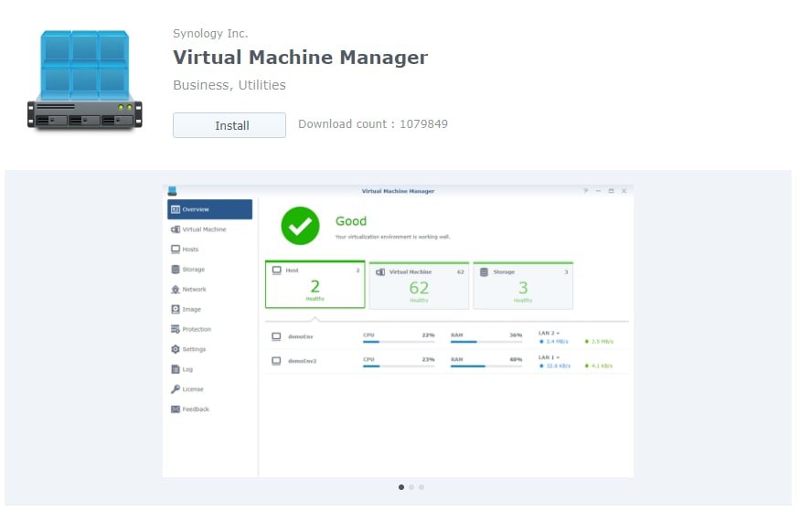Click the monitor icon on Host card
The image size is (800, 532).
click(276, 271)
